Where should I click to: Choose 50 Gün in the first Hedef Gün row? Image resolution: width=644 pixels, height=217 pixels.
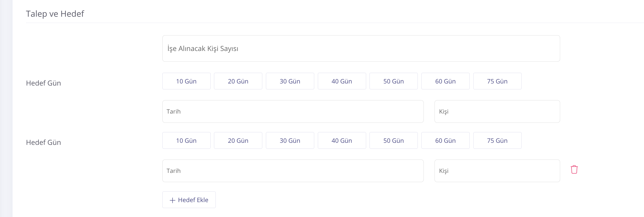394,81
